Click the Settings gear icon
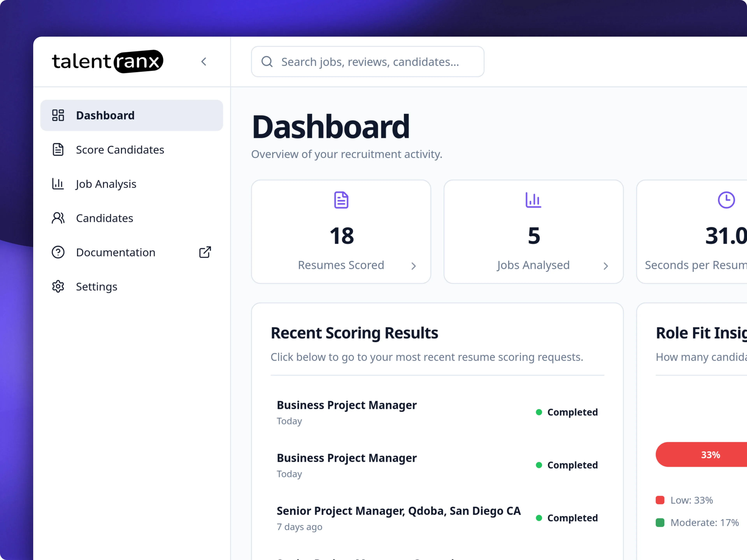 [58, 287]
